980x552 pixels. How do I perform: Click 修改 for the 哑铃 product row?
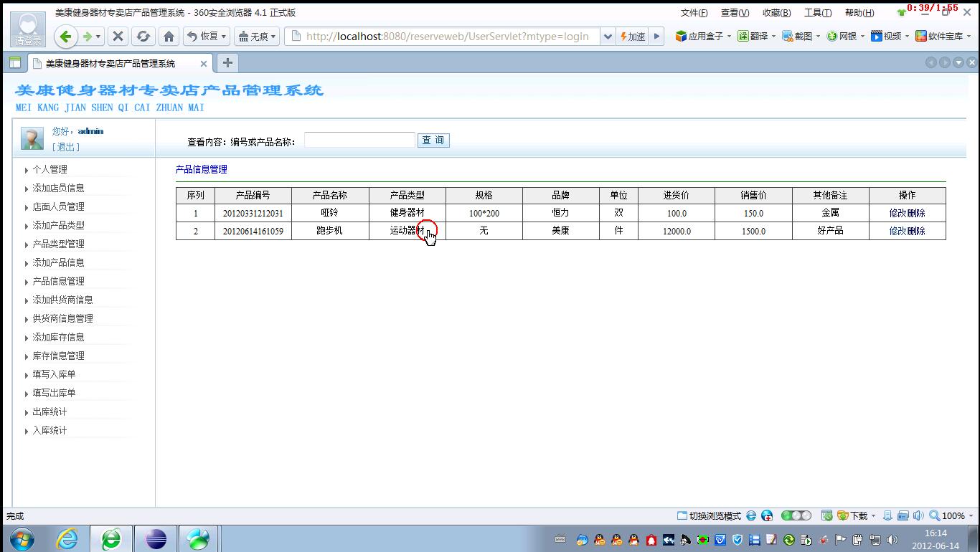pyautogui.click(x=898, y=213)
